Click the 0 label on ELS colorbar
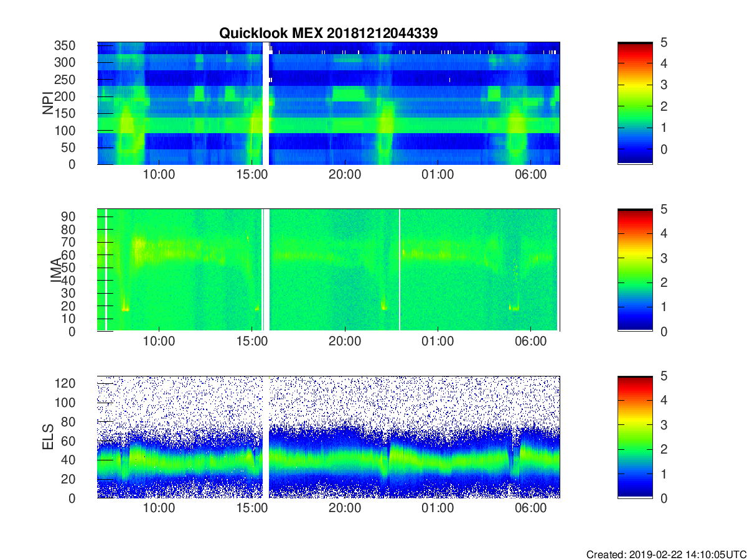 [664, 498]
